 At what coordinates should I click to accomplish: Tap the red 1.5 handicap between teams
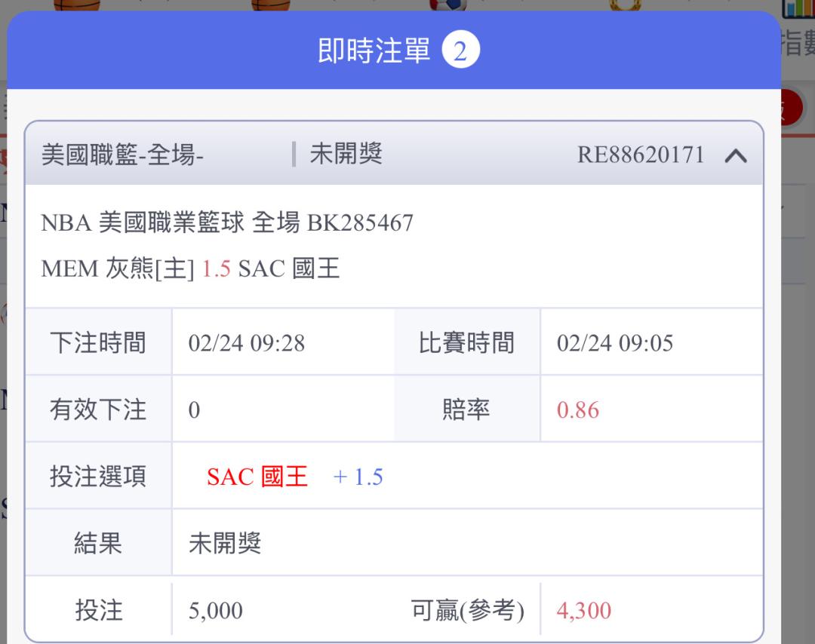(216, 269)
